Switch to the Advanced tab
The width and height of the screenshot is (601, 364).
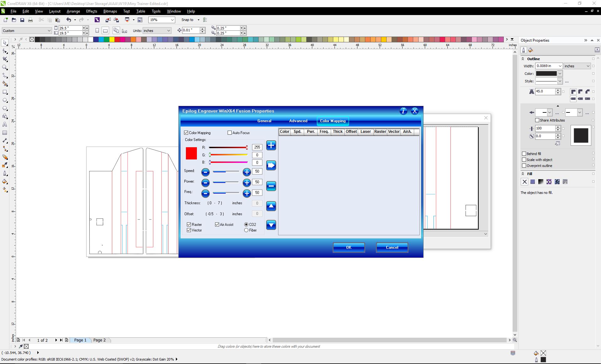[298, 121]
